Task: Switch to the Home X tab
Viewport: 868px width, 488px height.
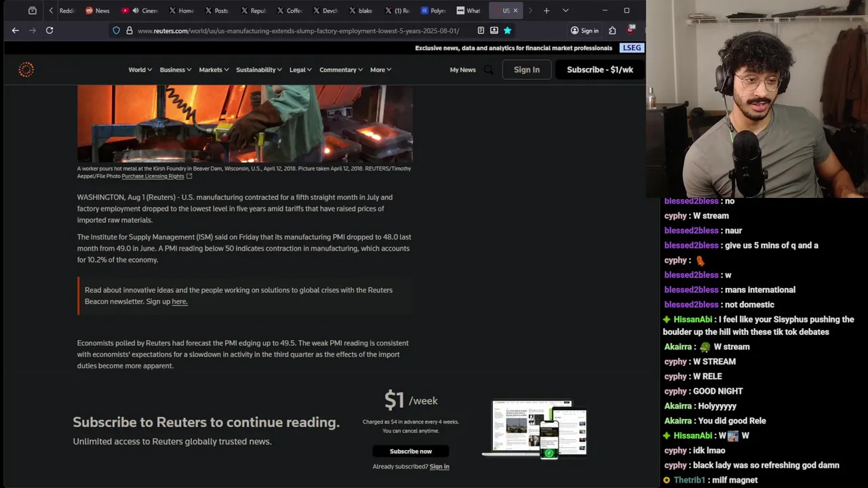Action: tap(181, 11)
